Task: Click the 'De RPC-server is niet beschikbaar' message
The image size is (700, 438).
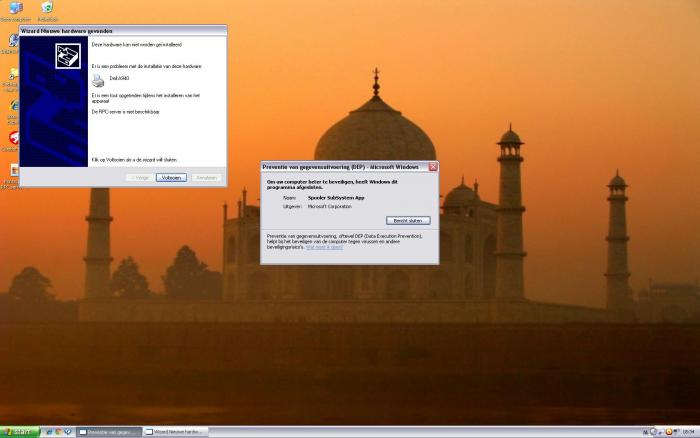Action: 125,112
